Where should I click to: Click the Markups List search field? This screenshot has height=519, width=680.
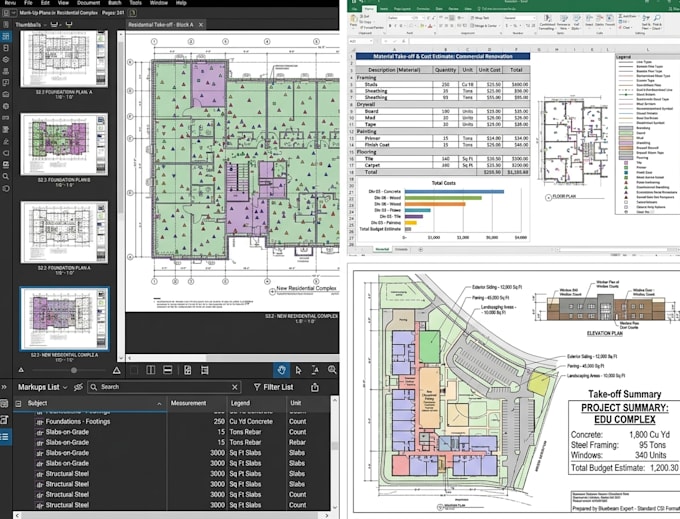point(165,387)
